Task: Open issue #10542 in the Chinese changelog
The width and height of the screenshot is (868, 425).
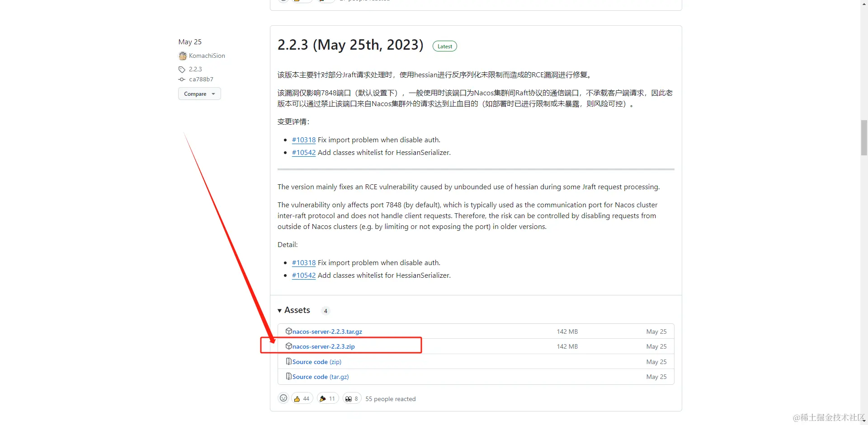Action: coord(304,153)
